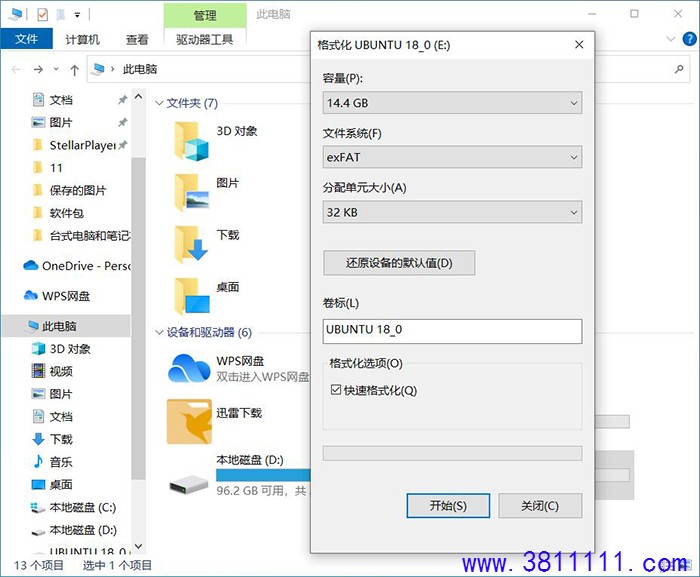Open the 台式电脑和笔记 sidebar folder

coord(89,236)
